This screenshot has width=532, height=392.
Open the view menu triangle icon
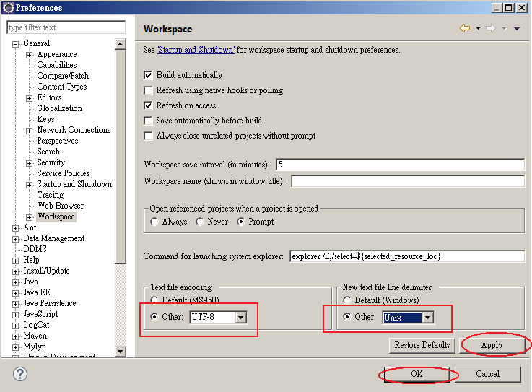517,29
